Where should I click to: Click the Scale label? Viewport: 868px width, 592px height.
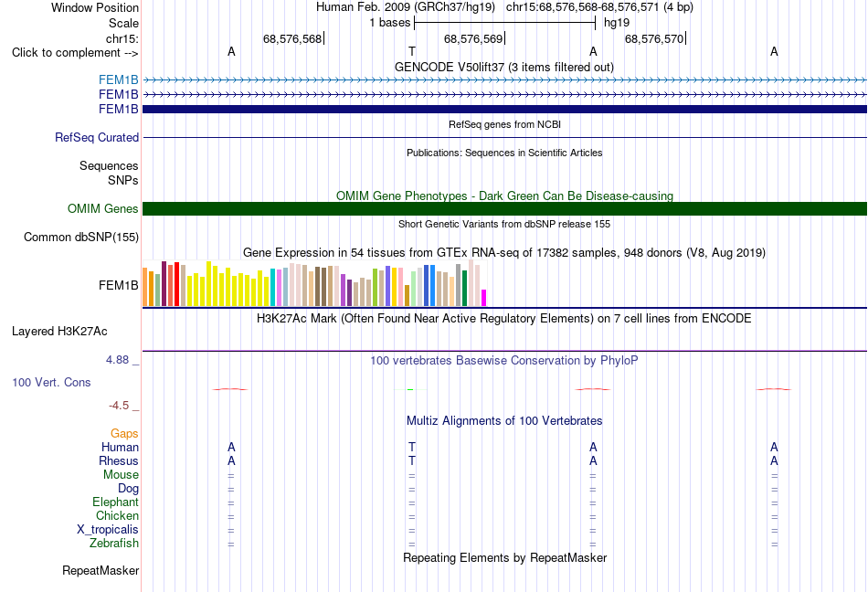coord(123,23)
